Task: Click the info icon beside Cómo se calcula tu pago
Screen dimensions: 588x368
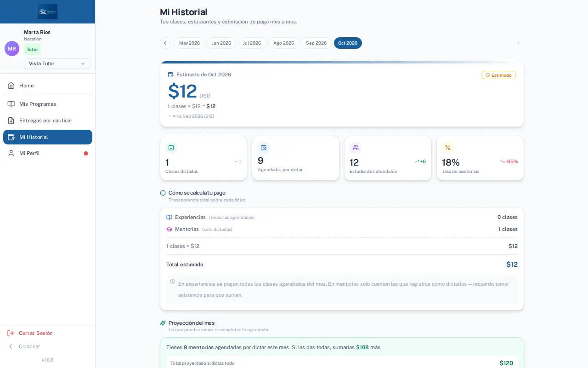Action: (163, 193)
